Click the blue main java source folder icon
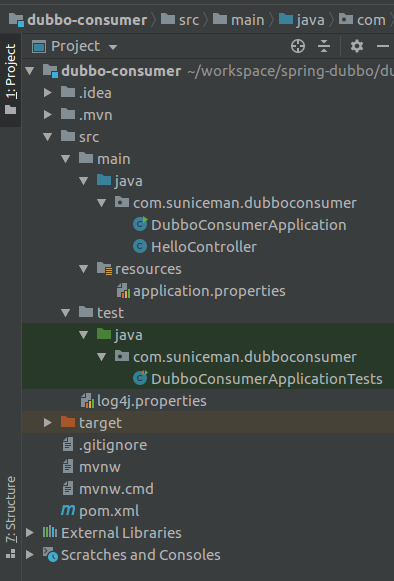394x581 pixels. 104,180
